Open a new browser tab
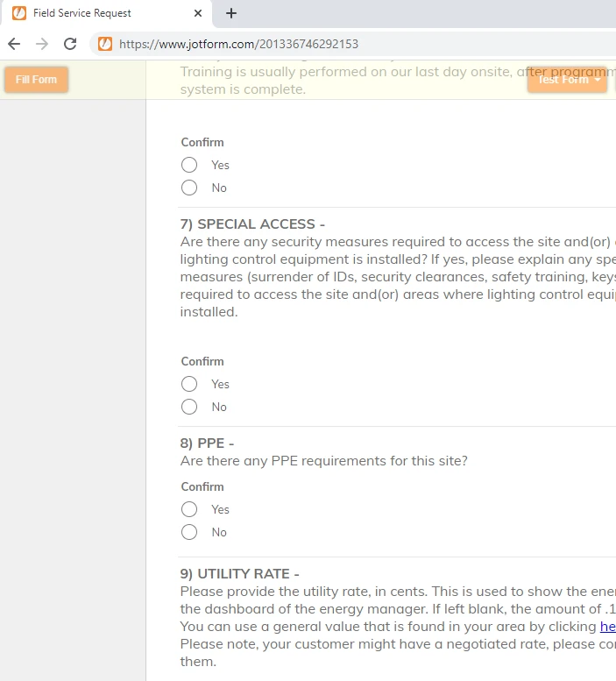Viewport: 616px width, 681px height. pos(231,13)
